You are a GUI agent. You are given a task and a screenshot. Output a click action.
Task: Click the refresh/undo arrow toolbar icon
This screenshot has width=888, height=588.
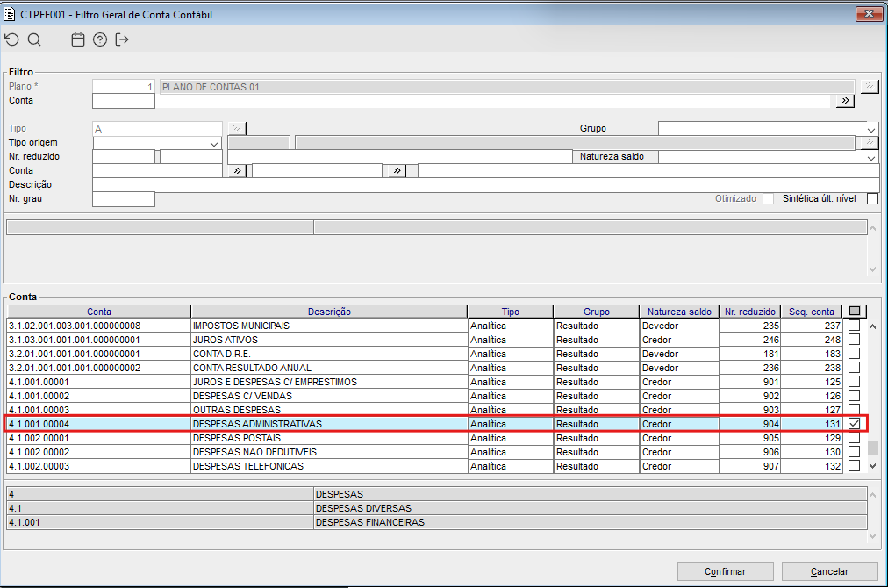pyautogui.click(x=12, y=39)
